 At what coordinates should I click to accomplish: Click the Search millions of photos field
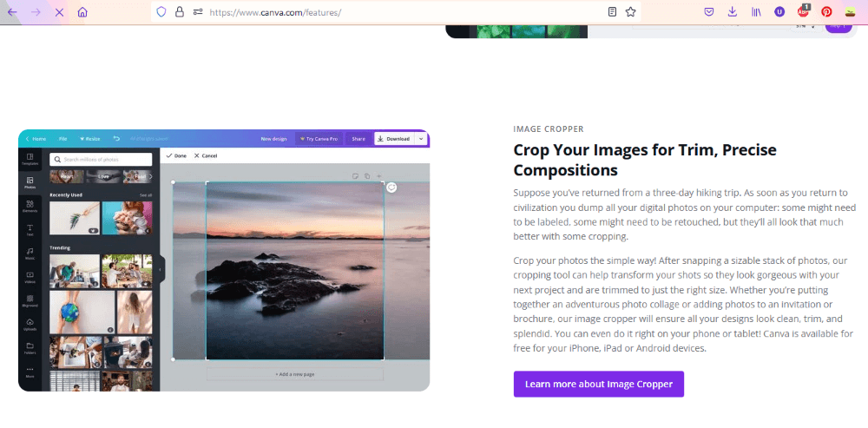[101, 160]
